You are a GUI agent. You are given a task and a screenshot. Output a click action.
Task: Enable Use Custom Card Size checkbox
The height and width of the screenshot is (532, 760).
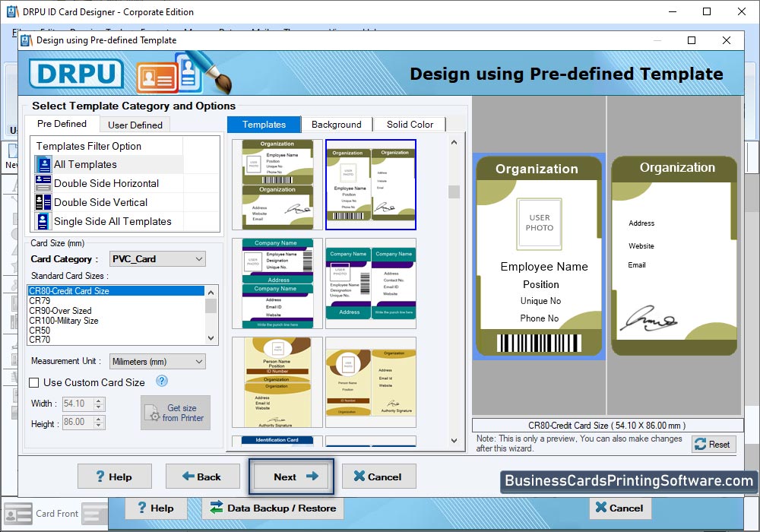coord(34,383)
